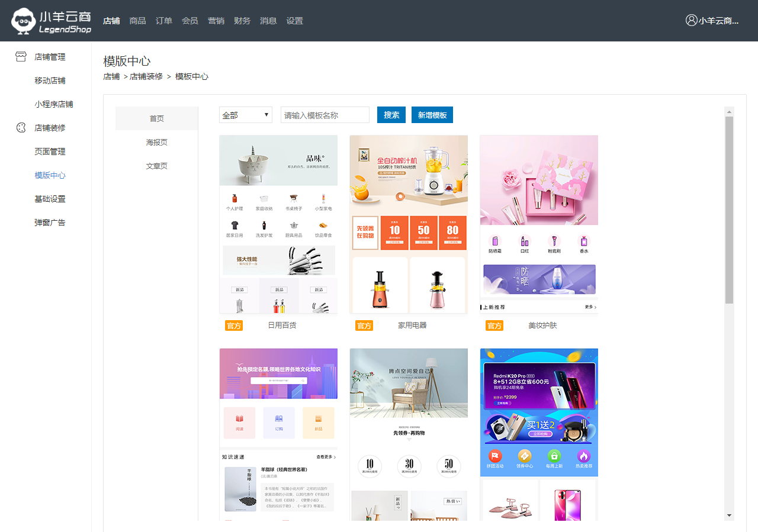
Task: Click the 店铺管理 store icon
Action: pos(21,57)
